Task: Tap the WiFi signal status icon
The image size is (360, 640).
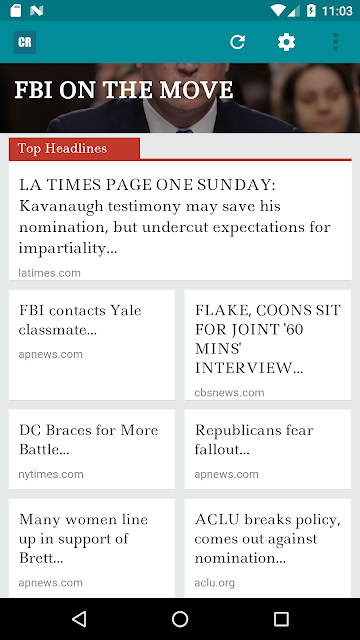Action: (278, 11)
